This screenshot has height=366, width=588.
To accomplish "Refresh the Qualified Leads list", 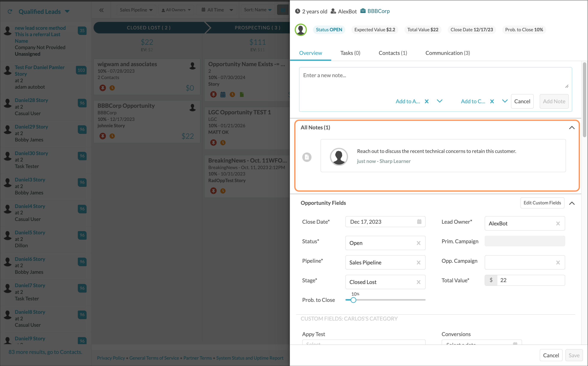I will tap(10, 11).
